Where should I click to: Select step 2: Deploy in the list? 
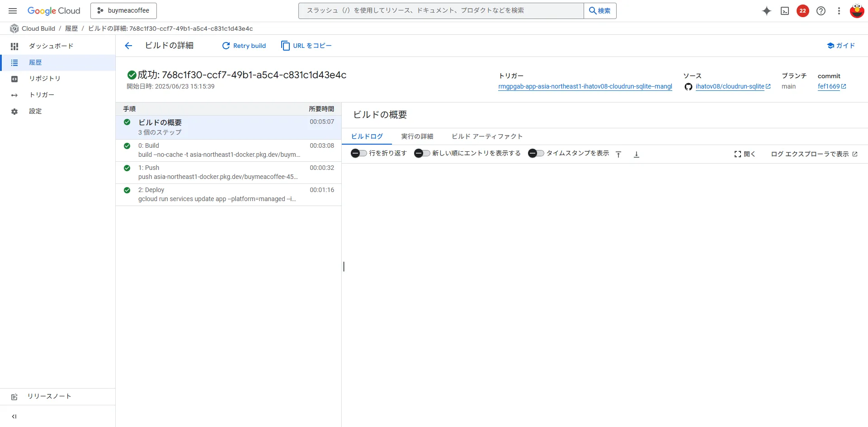point(217,194)
